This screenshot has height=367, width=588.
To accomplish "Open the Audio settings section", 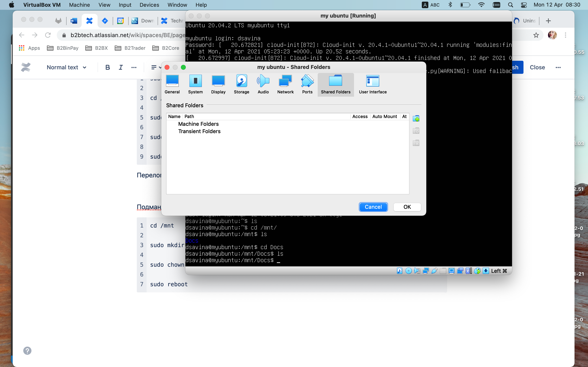I will click(x=263, y=84).
